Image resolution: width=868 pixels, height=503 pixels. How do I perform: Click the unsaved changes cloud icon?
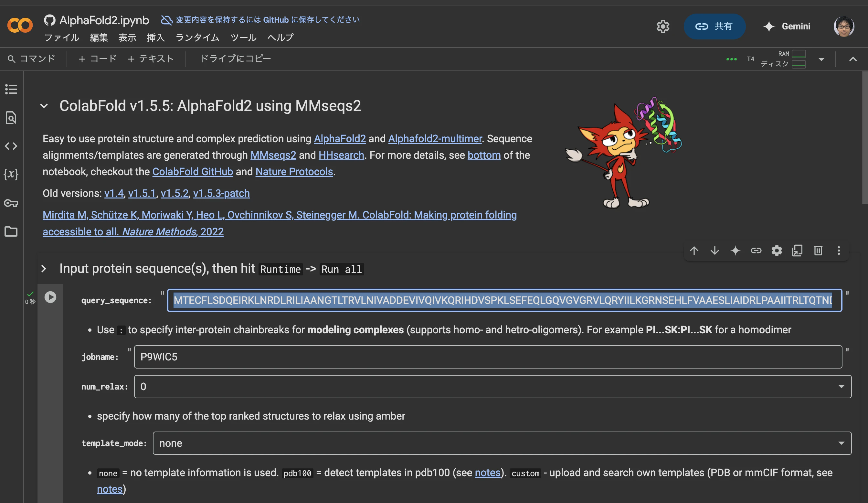click(x=166, y=20)
